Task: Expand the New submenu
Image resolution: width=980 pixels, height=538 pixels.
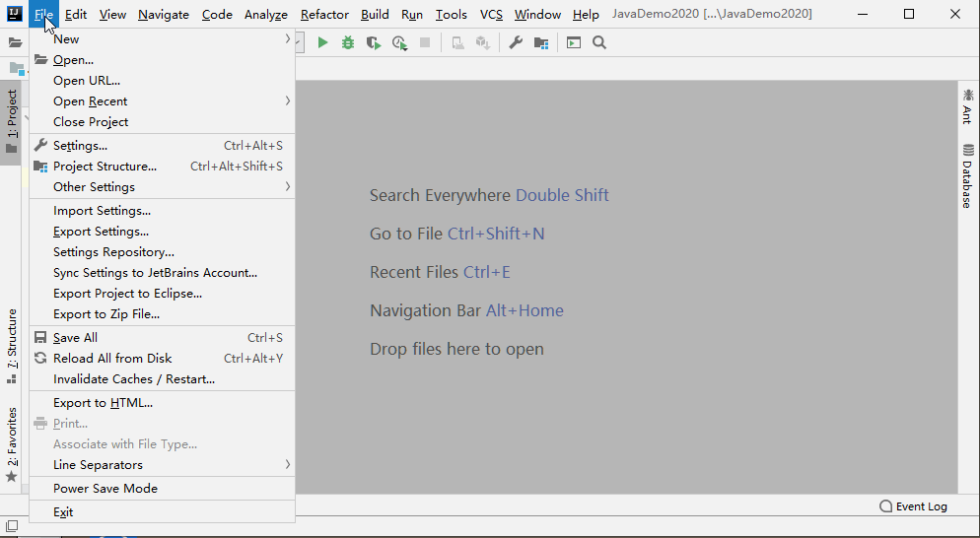Action: (x=163, y=38)
